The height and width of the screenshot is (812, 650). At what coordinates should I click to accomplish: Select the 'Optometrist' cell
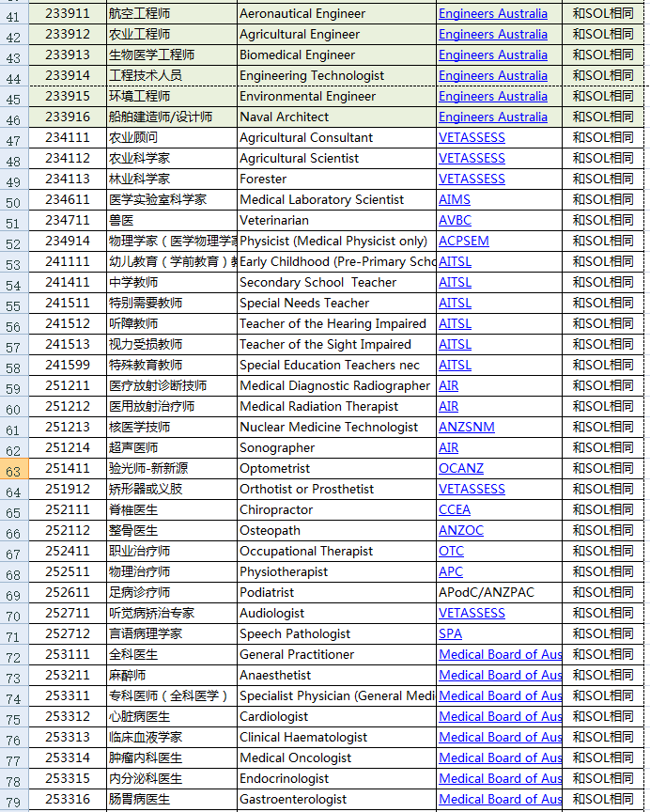tap(336, 469)
